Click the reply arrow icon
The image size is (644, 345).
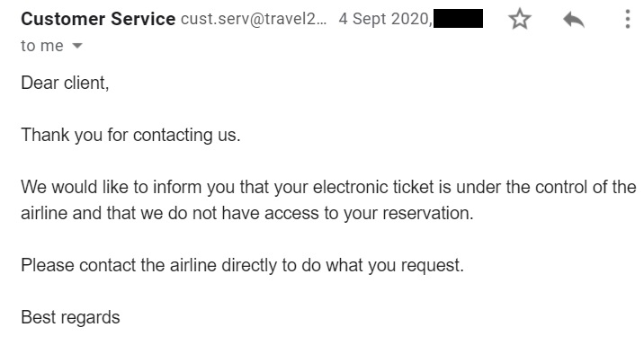pyautogui.click(x=574, y=19)
